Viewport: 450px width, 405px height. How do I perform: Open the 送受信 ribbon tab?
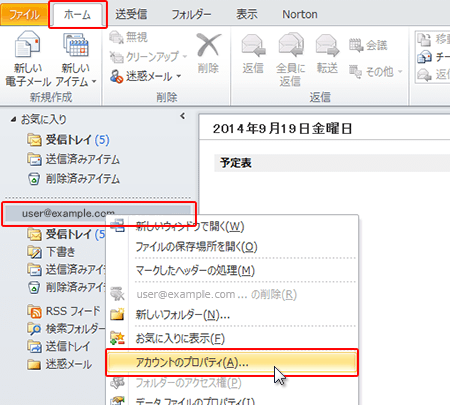[131, 14]
